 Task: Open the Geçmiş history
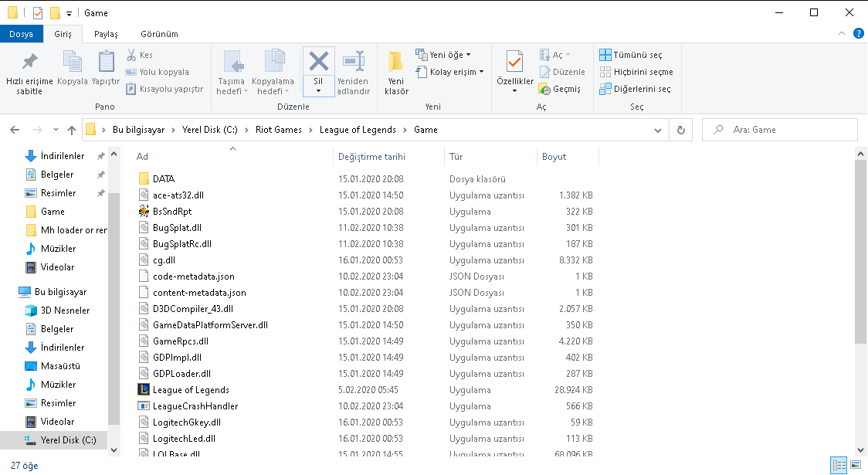[x=560, y=89]
